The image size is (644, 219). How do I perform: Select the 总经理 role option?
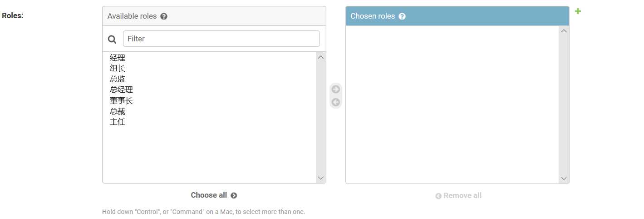pyautogui.click(x=121, y=90)
